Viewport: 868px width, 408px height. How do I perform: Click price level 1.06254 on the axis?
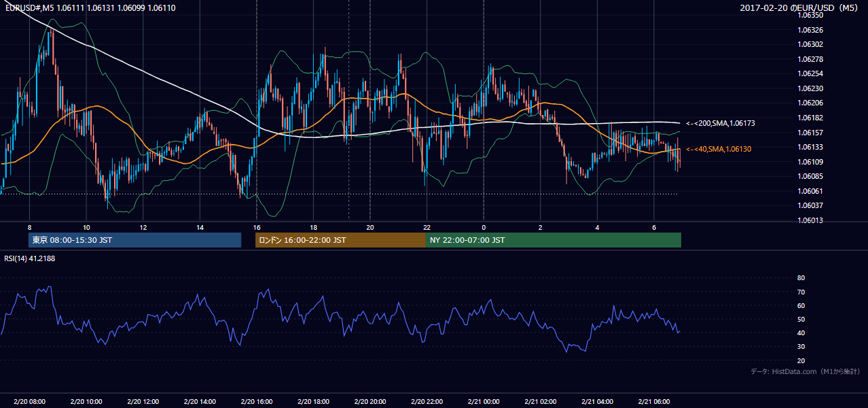pyautogui.click(x=810, y=73)
